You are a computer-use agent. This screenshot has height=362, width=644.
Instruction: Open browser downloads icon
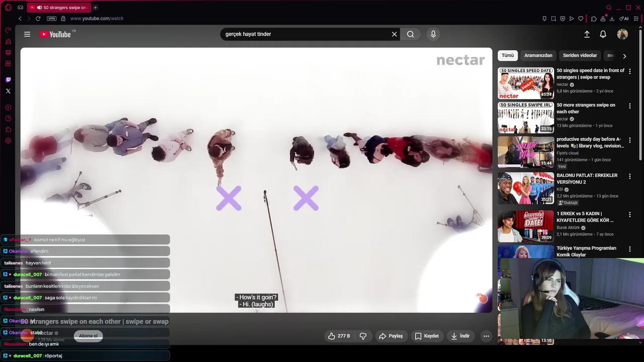[612, 19]
